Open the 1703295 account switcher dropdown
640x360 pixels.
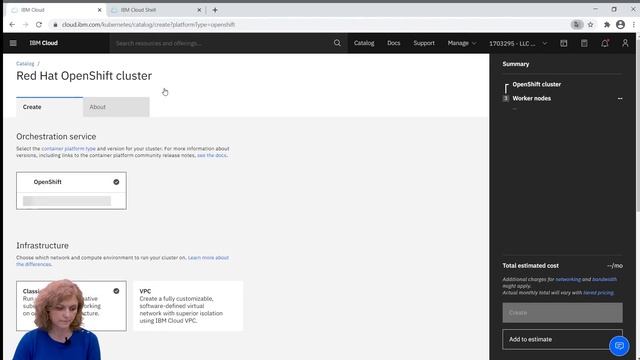(x=518, y=43)
